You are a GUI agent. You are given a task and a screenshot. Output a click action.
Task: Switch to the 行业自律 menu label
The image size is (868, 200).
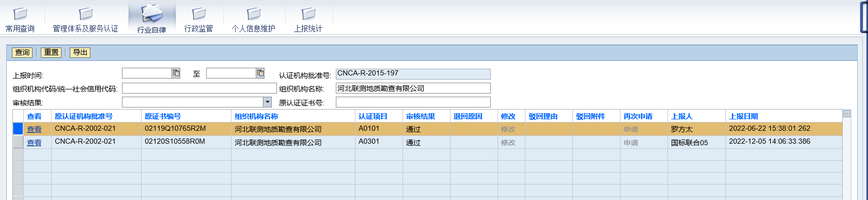[x=152, y=30]
